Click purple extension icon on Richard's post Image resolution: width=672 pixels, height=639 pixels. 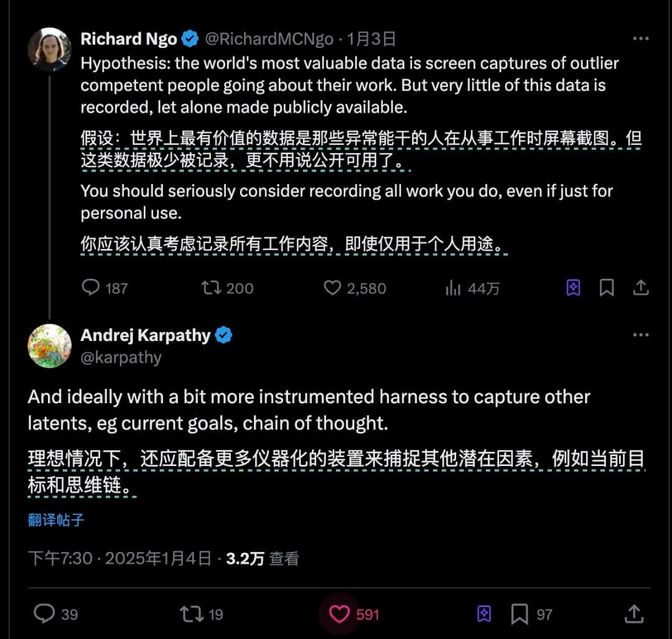pos(573,287)
